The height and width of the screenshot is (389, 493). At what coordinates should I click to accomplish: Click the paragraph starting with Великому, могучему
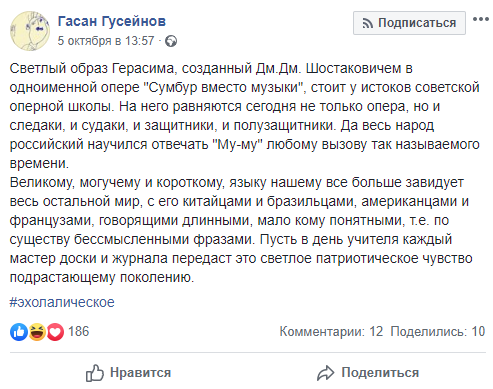click(241, 230)
